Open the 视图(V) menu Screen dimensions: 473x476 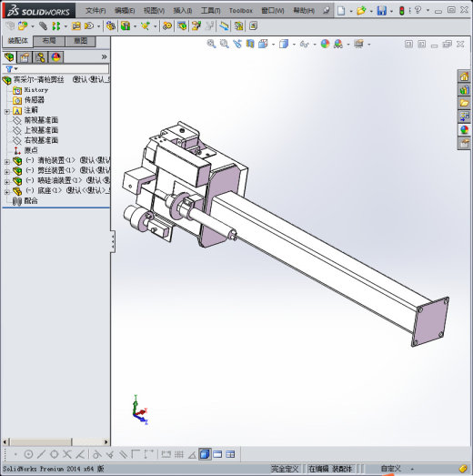click(x=154, y=11)
